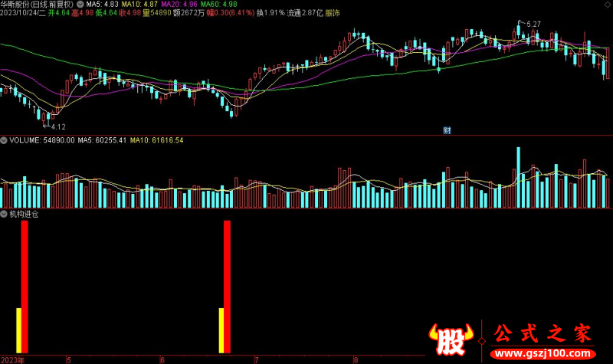Select the MA5: 4.83 label
The width and height of the screenshot is (613, 364).
coord(102,5)
